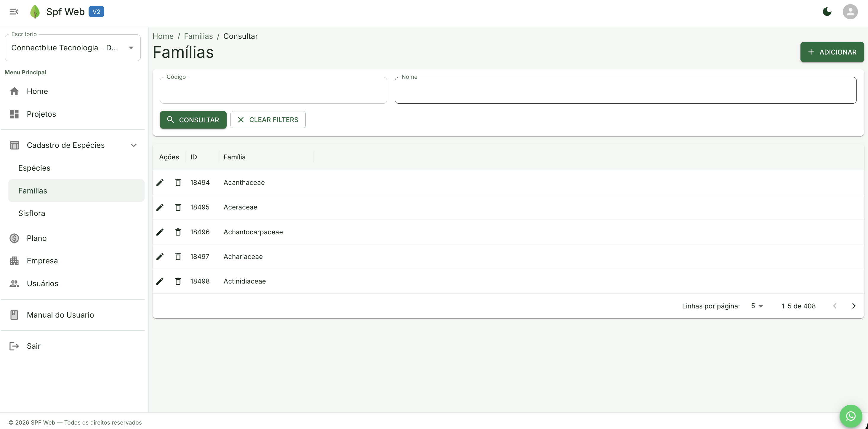This screenshot has width=868, height=429.
Task: Click the ID cell 18495
Action: click(200, 207)
